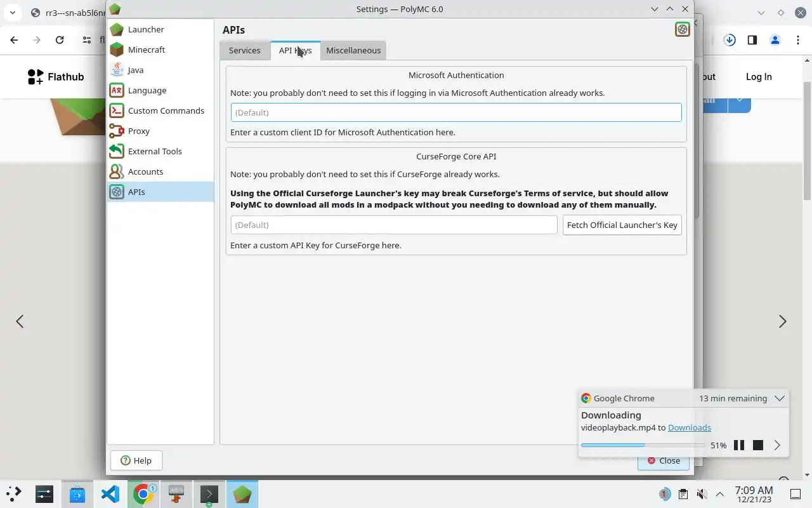Click the notification count badge in tray
The image size is (812, 508).
(x=664, y=494)
